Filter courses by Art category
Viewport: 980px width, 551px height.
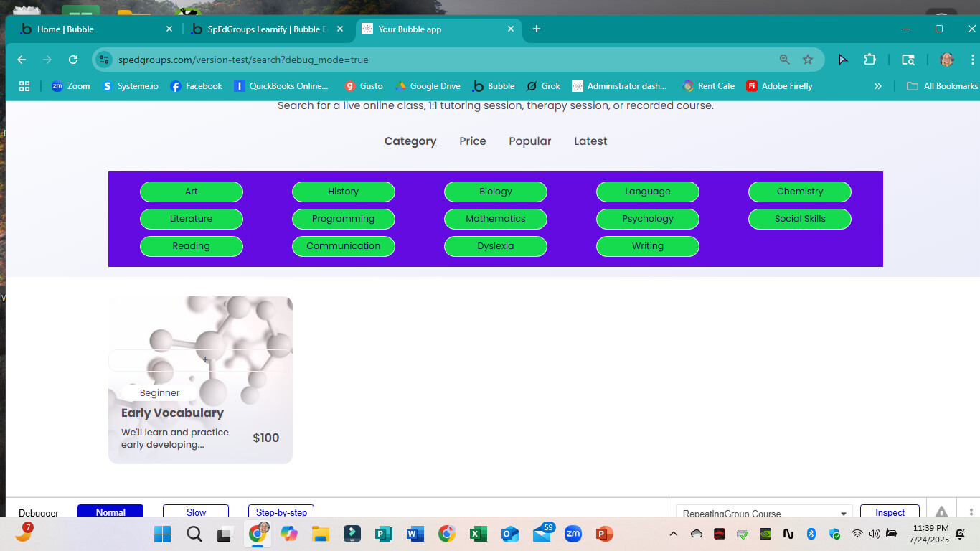(192, 192)
